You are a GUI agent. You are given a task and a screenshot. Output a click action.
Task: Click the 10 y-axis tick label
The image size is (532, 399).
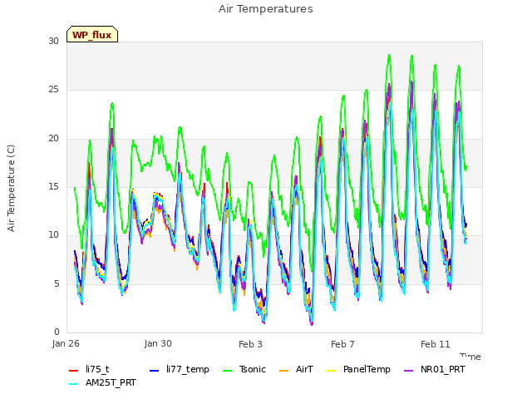pyautogui.click(x=53, y=234)
